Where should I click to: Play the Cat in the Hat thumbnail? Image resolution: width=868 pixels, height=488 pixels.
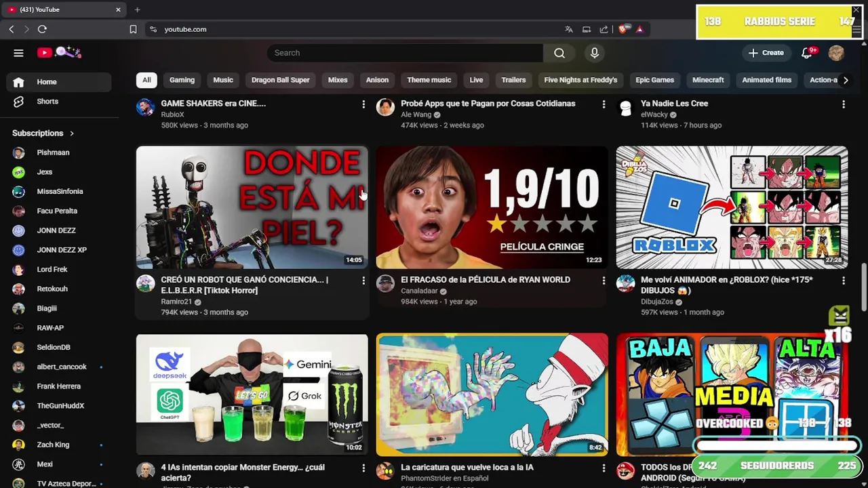pyautogui.click(x=492, y=395)
